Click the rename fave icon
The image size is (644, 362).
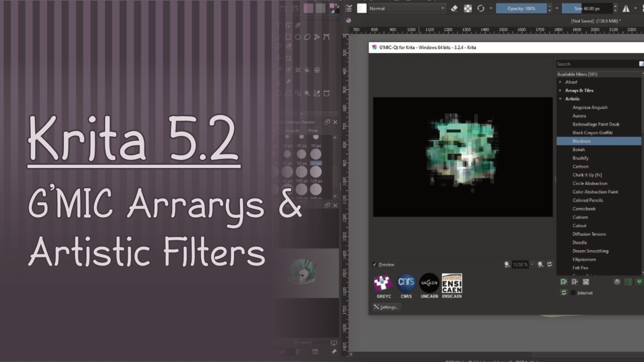coord(586,282)
